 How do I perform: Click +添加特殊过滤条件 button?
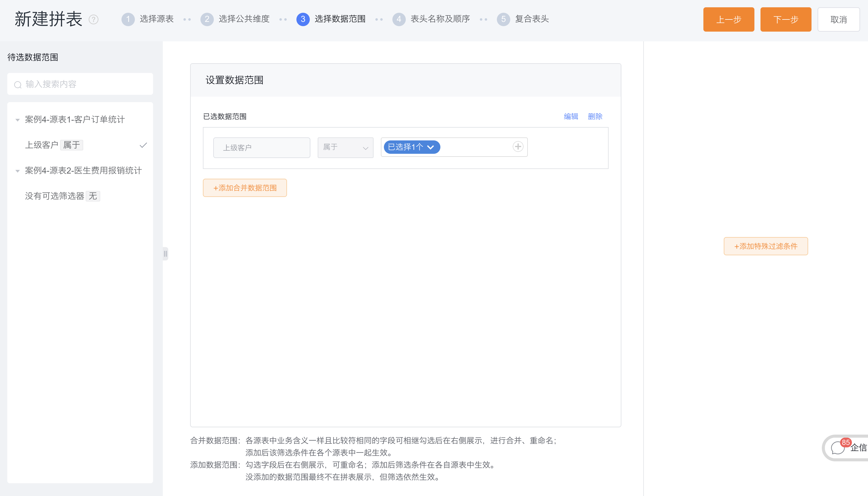[x=766, y=246]
